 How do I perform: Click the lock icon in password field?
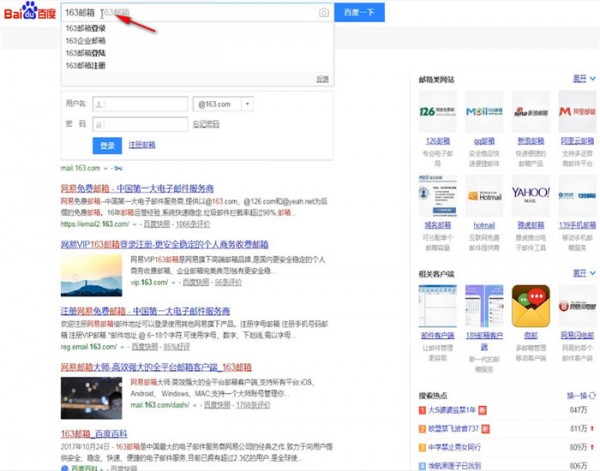coord(99,124)
